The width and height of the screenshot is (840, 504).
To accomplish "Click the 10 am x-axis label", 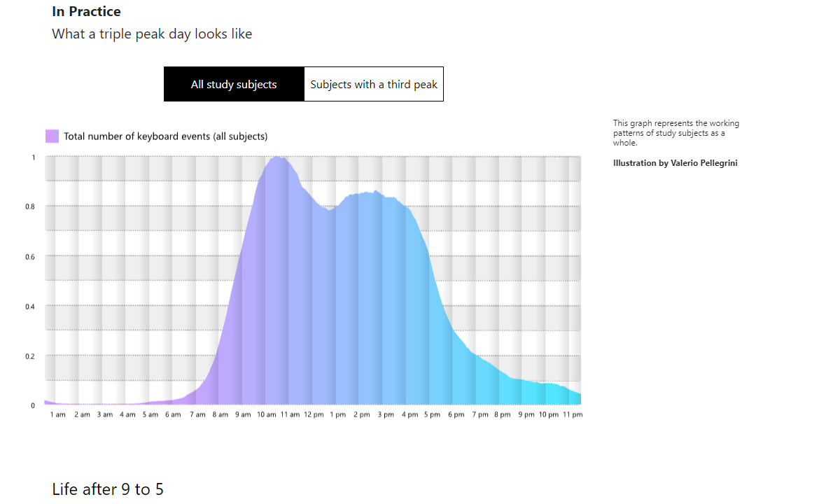I will coord(266,414).
